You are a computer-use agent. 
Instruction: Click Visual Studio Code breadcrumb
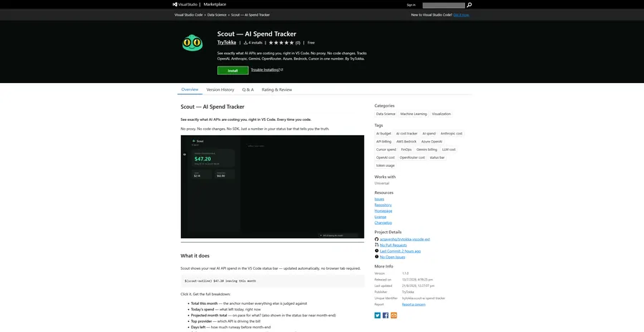point(188,15)
